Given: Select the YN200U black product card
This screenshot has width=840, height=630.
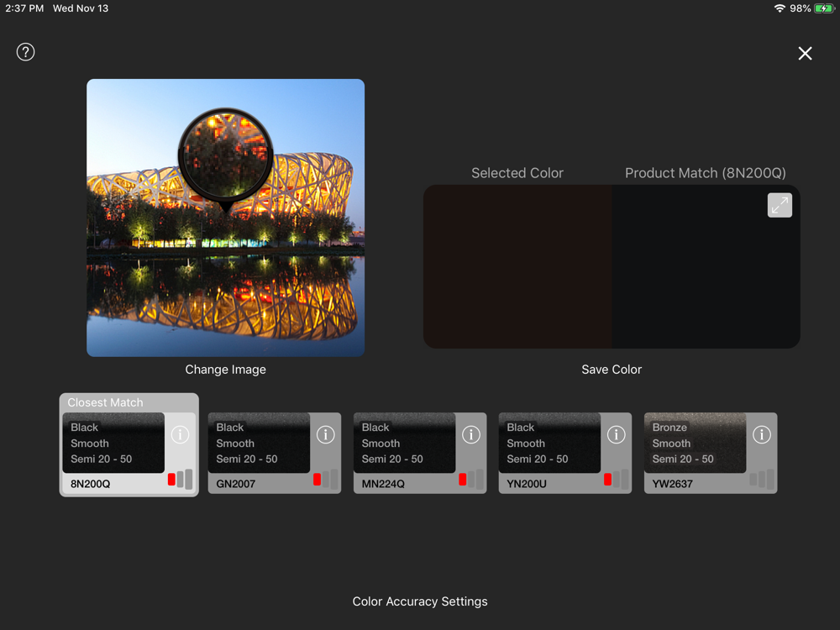Looking at the screenshot, I should pos(565,453).
